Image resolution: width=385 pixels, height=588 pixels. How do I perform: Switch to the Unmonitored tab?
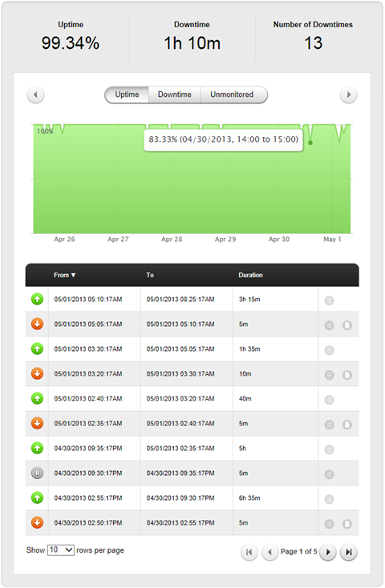(233, 95)
